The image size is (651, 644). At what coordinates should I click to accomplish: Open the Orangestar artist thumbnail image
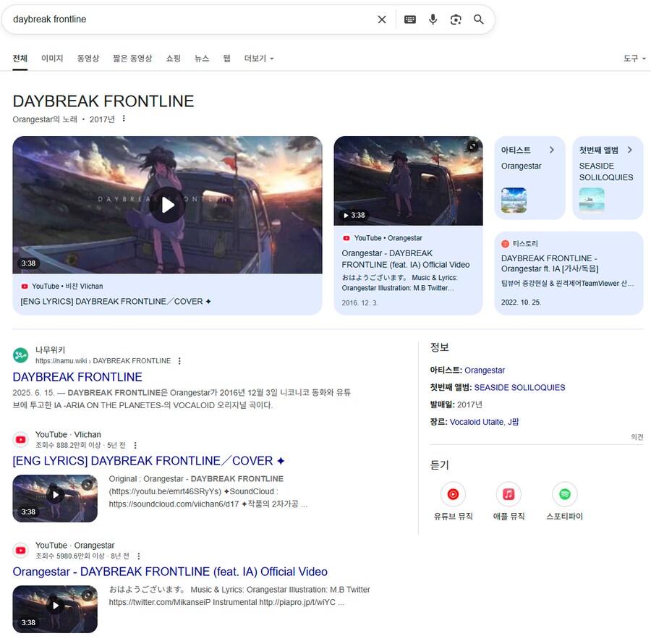click(x=514, y=200)
